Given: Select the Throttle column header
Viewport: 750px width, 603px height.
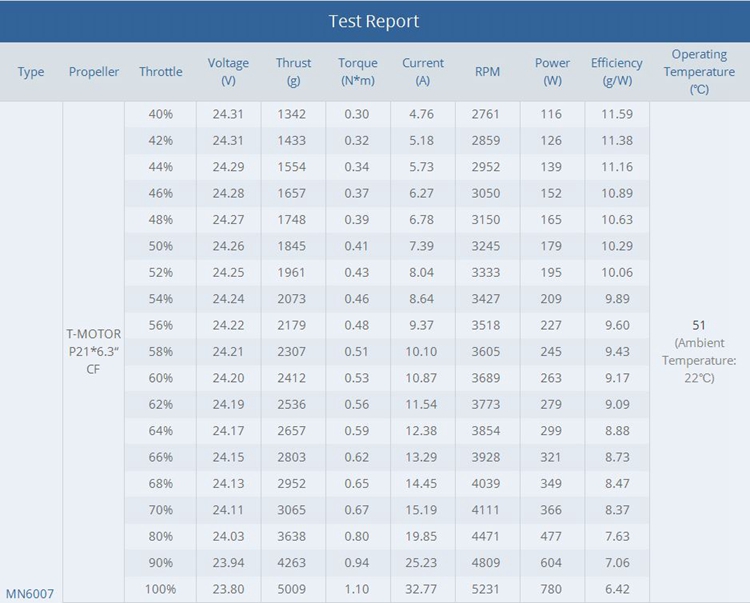Looking at the screenshot, I should (x=160, y=72).
